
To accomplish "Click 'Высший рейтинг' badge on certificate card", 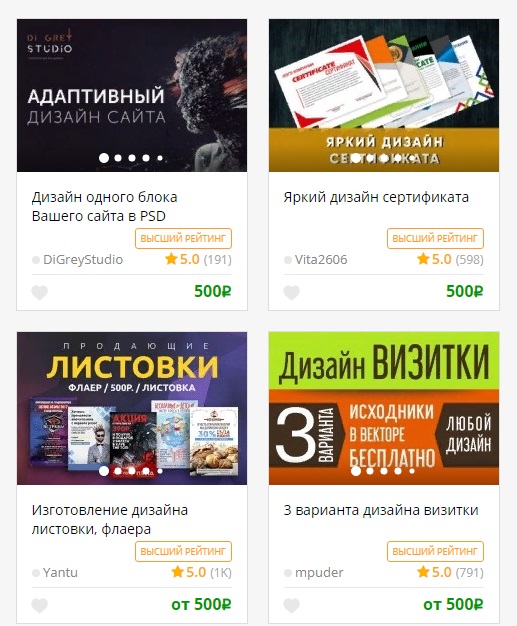I will click(435, 238).
